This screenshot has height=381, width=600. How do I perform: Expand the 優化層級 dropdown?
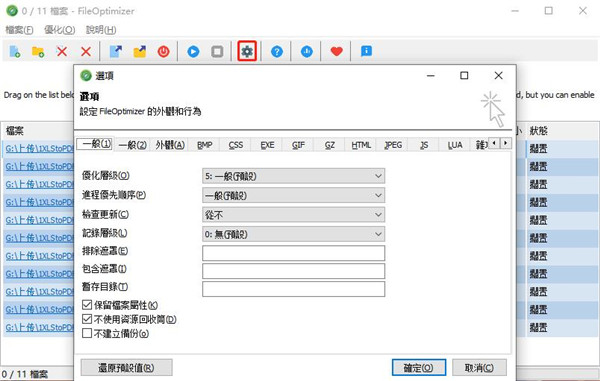[x=293, y=176]
